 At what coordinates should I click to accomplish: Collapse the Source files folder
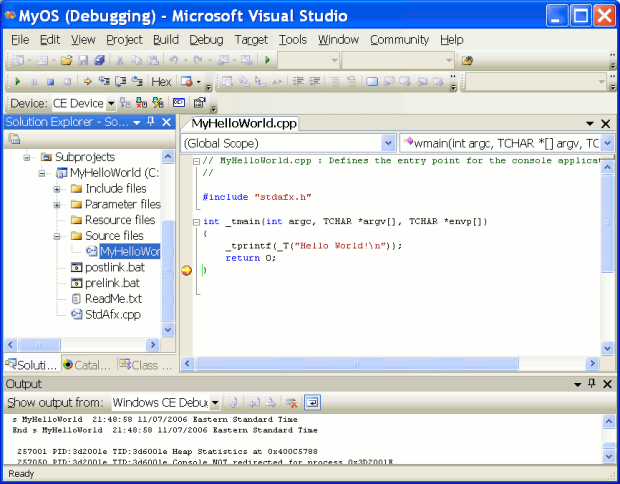57,236
